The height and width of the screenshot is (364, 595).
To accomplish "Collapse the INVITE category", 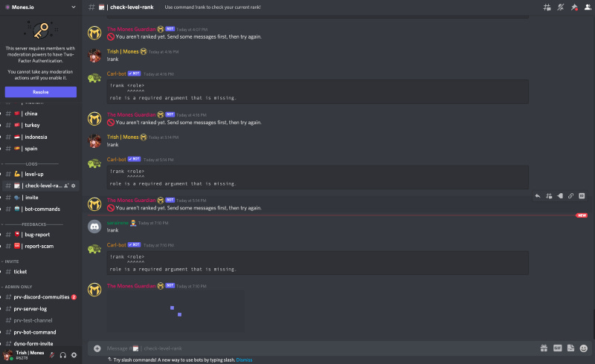I will 11,261.
